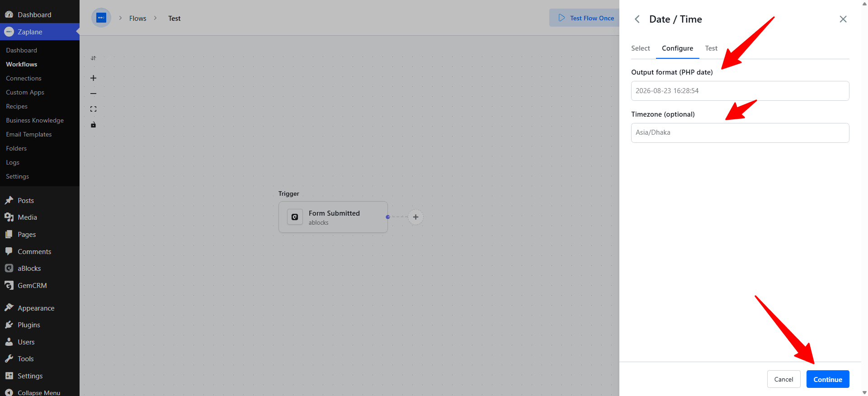Switch to the Test tab

[711, 48]
